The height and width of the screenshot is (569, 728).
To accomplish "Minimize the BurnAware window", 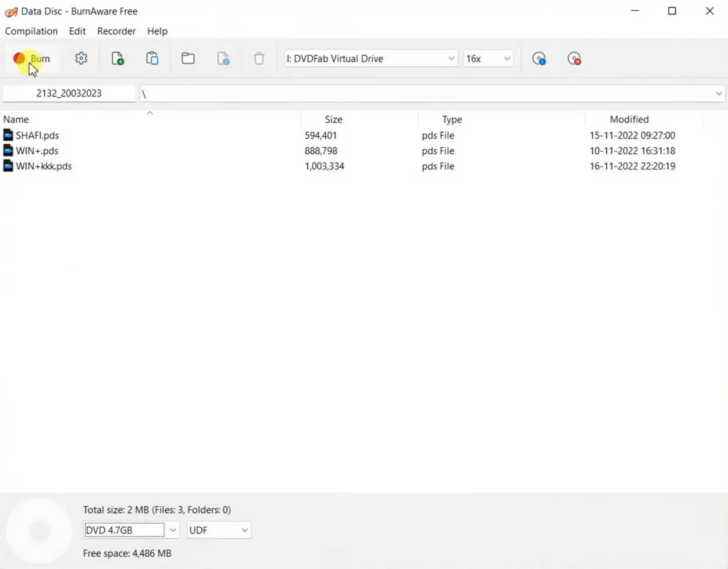I will (635, 11).
